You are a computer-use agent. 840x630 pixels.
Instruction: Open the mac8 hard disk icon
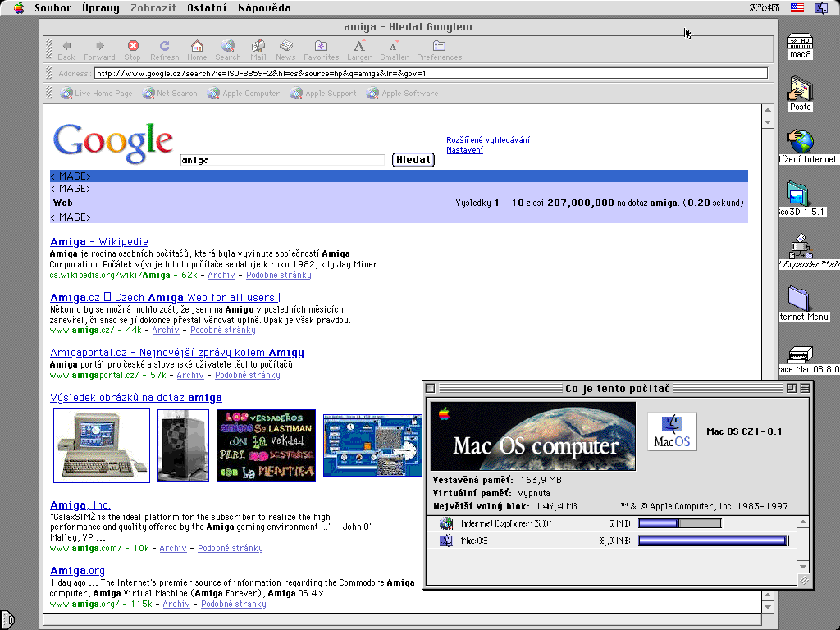click(801, 43)
